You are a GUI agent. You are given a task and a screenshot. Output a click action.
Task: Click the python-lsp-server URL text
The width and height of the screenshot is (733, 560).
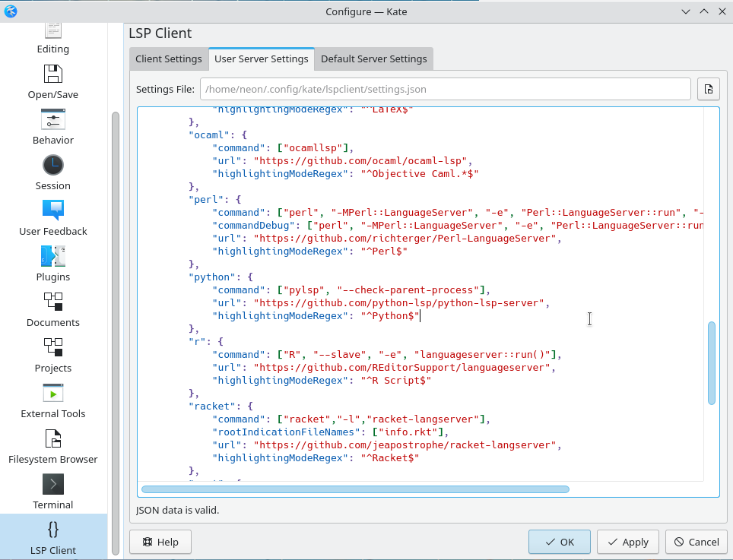point(399,302)
